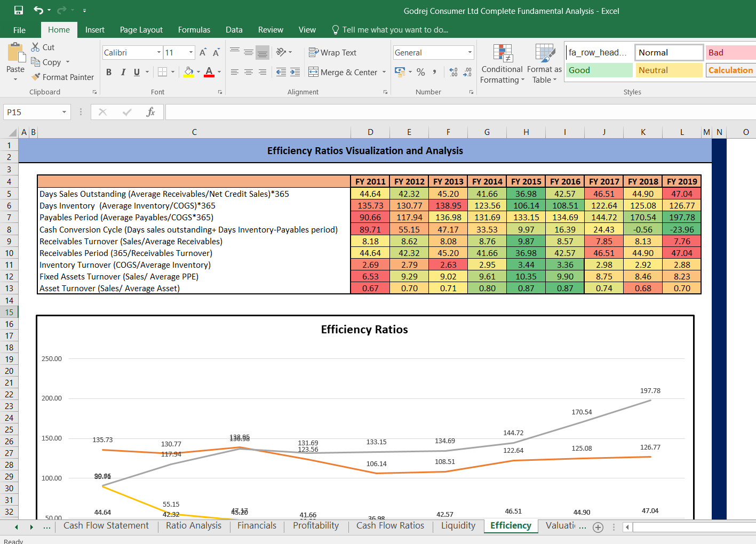The image size is (756, 544).
Task: Click the Copy icon
Action: 35,62
